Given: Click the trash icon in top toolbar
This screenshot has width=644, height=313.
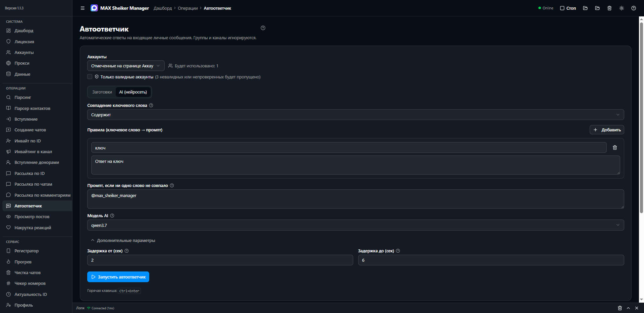Looking at the screenshot, I should [x=609, y=8].
